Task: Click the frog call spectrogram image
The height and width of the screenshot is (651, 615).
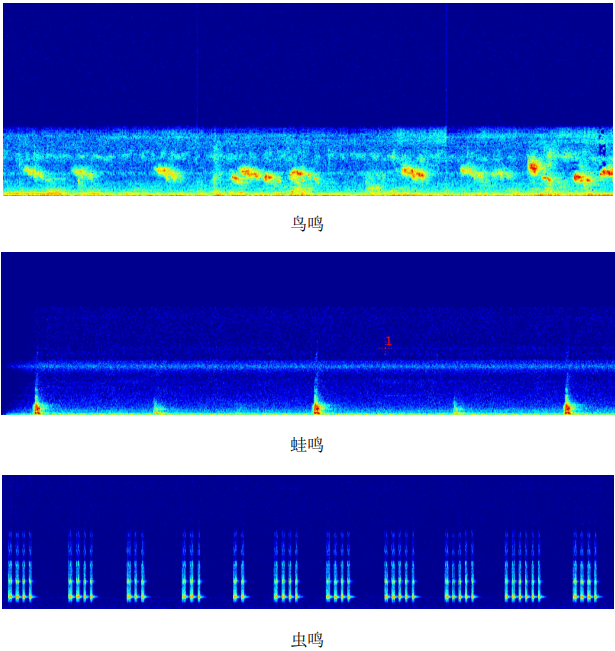Action: [x=308, y=333]
